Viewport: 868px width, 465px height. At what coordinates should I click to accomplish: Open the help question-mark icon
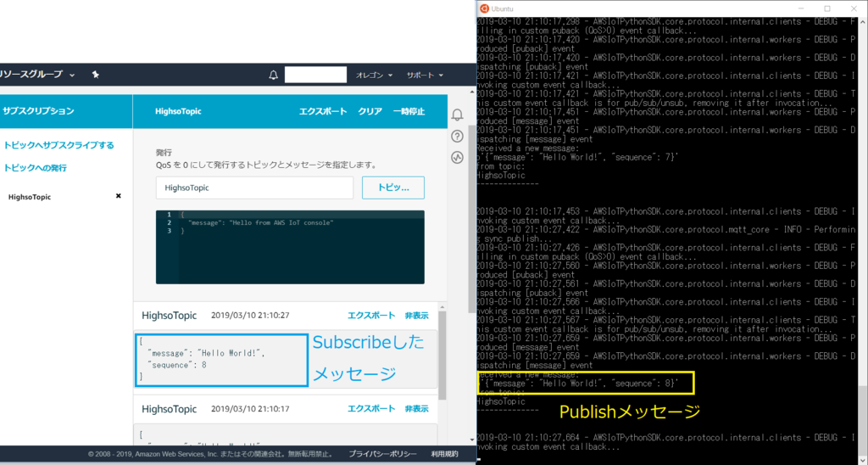pyautogui.click(x=457, y=137)
